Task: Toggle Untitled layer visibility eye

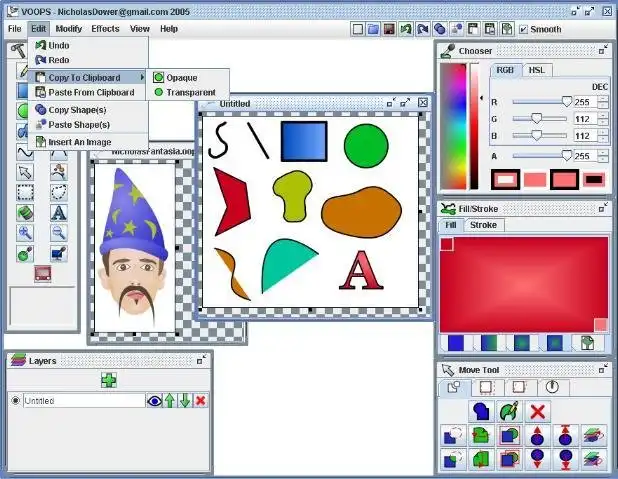Action: [x=154, y=401]
